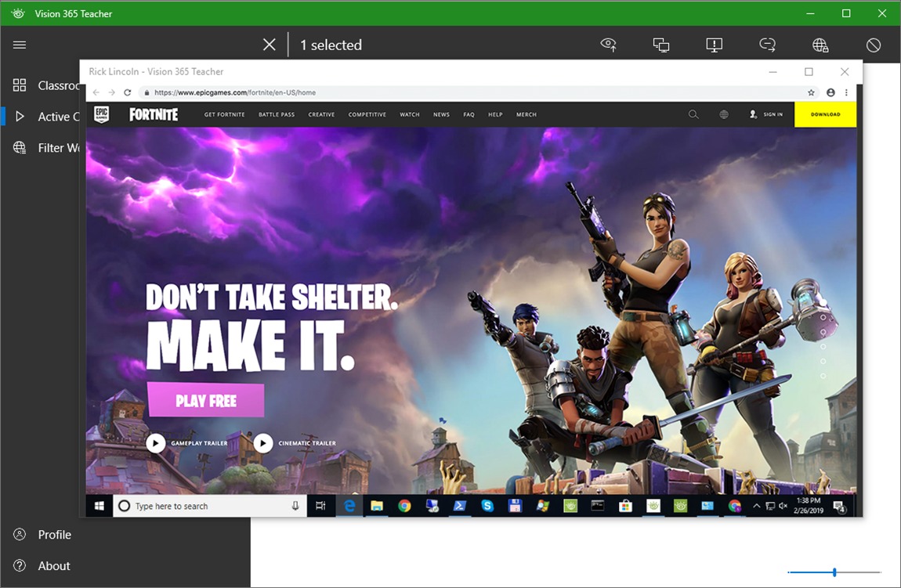Go to Profile in the sidebar

tap(42, 535)
